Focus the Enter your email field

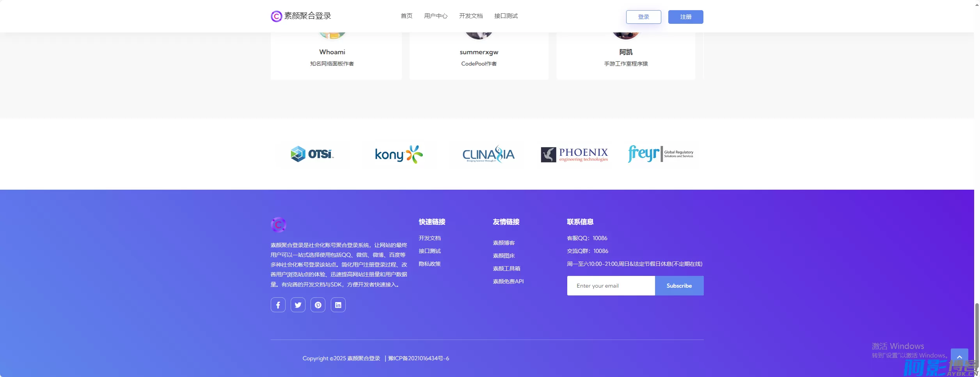(611, 286)
